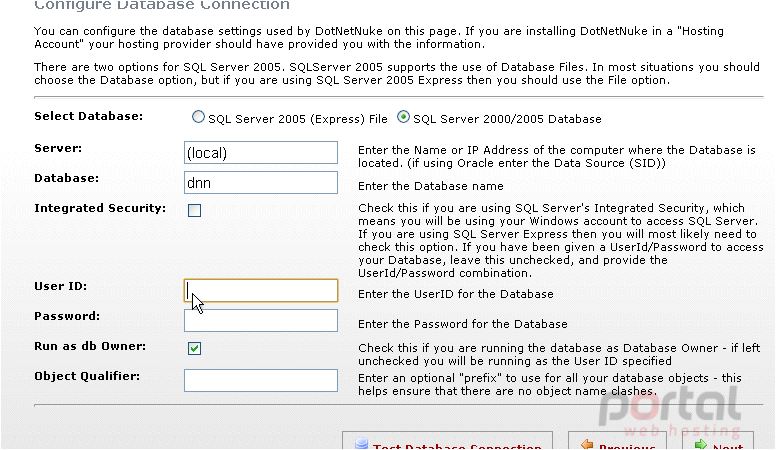Uncheck the Run as db Owner checkbox

194,349
